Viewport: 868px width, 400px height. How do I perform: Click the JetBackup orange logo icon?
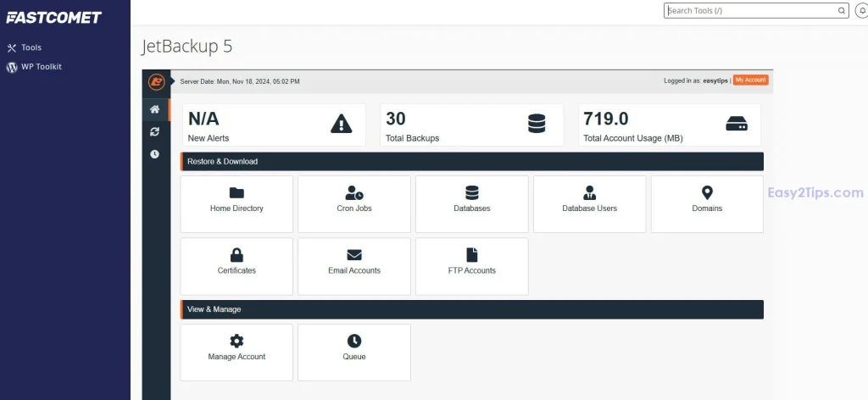point(157,81)
